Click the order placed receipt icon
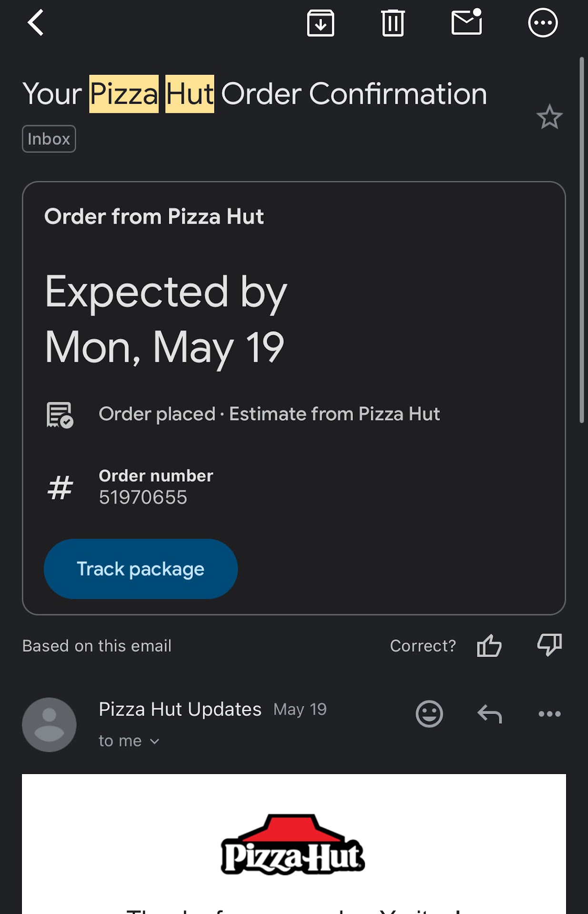The height and width of the screenshot is (914, 588). (x=60, y=415)
